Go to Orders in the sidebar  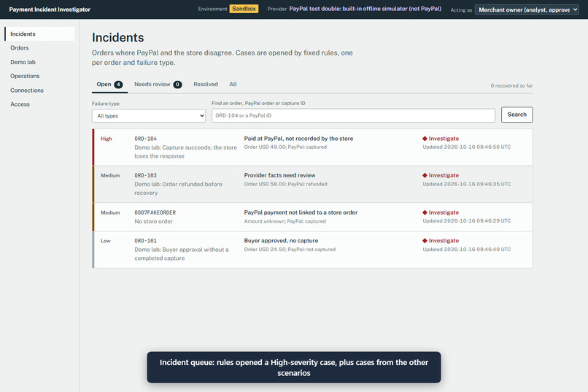tap(20, 47)
